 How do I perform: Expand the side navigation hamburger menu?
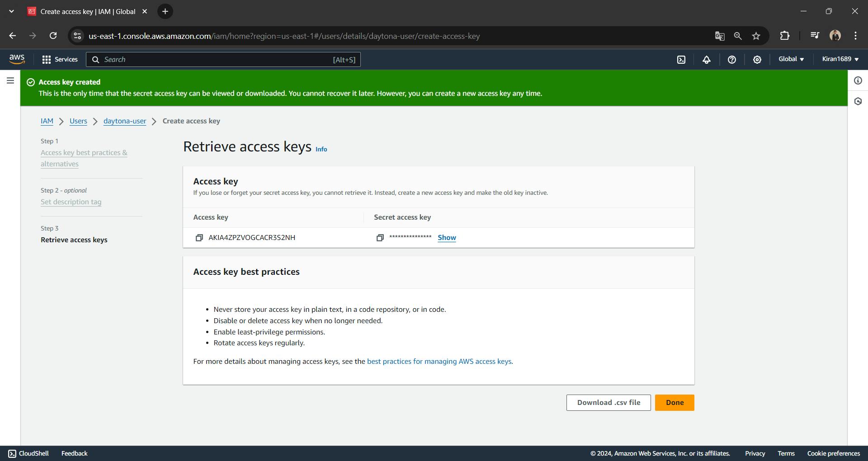point(10,81)
